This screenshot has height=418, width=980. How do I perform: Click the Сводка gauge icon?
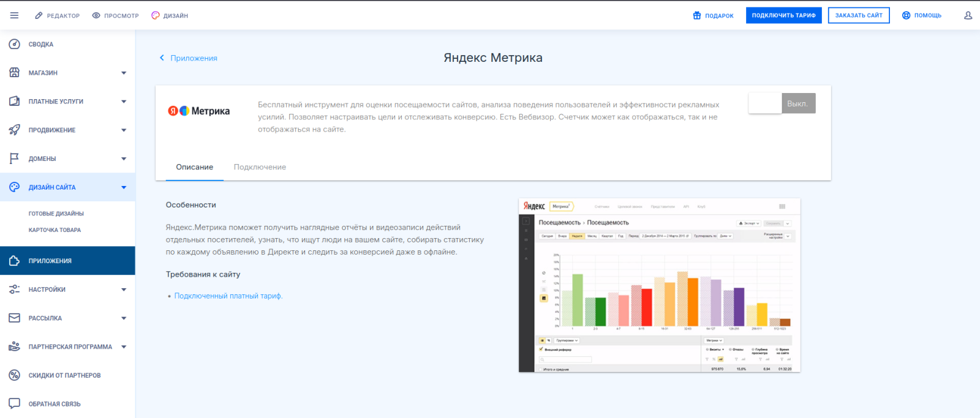coord(14,44)
